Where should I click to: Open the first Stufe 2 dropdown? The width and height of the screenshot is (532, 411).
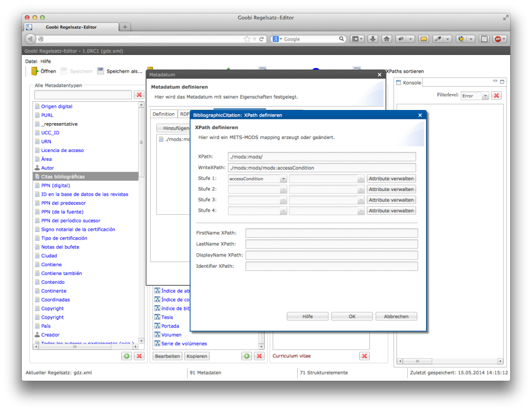click(283, 189)
